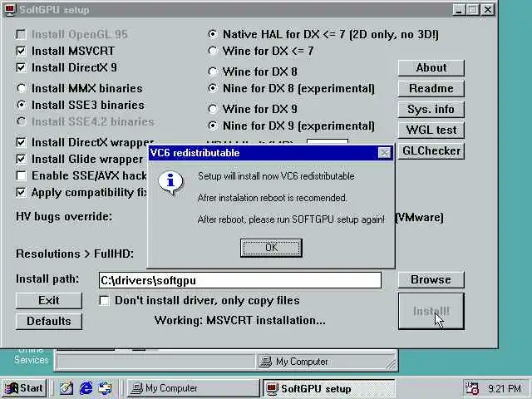532x399 pixels.
Task: Select Nine for DX 9 experimental
Action: pos(213,126)
